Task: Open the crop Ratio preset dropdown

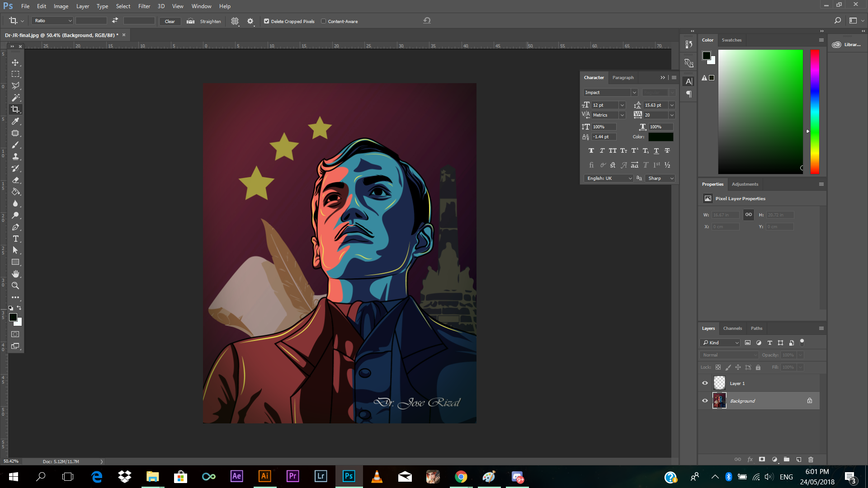Action: (x=52, y=21)
